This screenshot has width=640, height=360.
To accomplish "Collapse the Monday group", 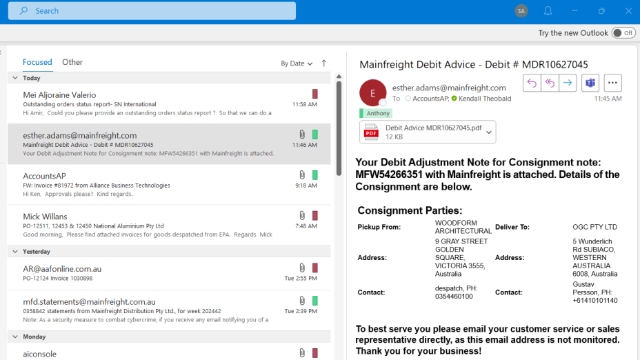I will tap(15, 337).
